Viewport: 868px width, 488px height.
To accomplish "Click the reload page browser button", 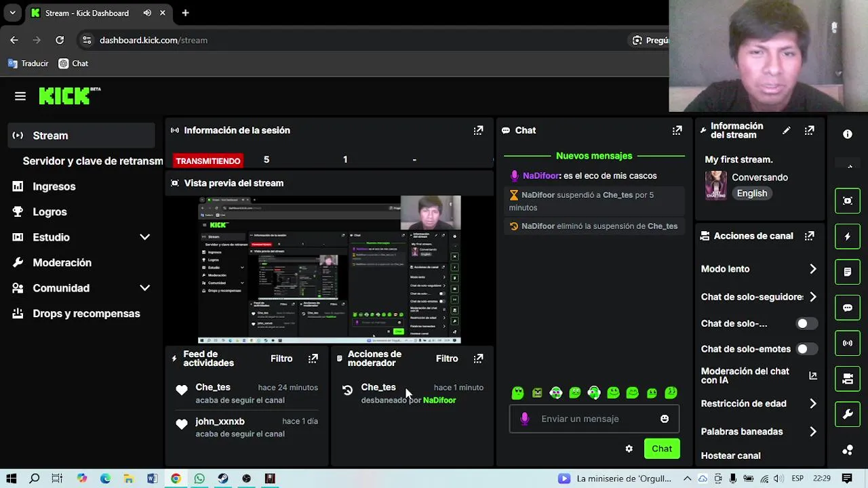I will tap(60, 40).
